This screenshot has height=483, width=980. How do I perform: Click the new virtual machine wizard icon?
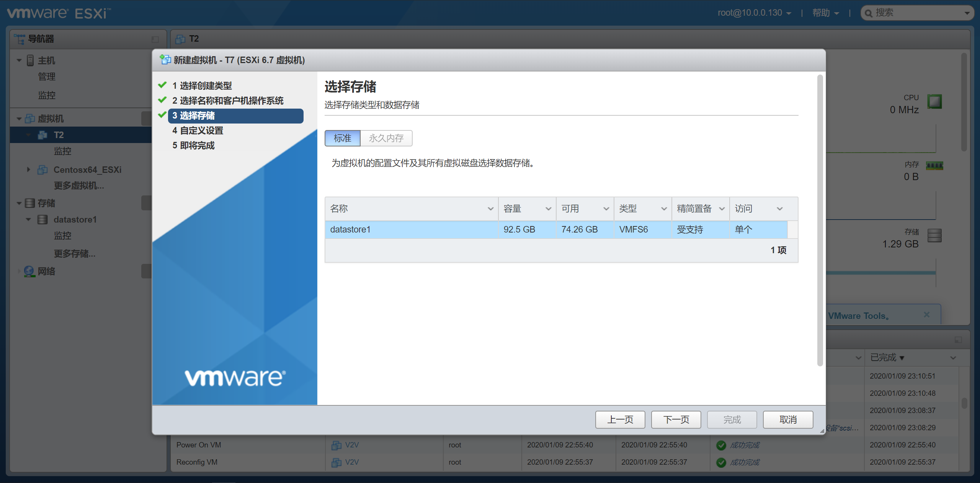pyautogui.click(x=165, y=60)
